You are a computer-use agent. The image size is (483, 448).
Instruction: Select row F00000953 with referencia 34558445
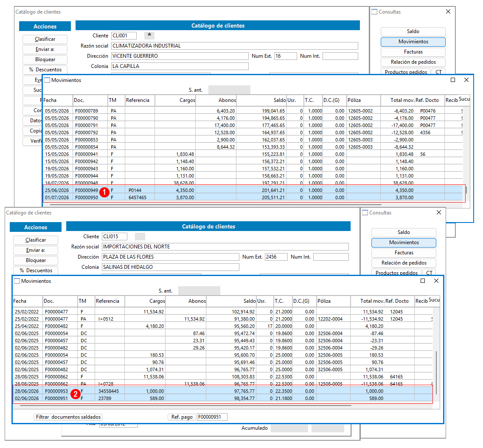[222, 391]
